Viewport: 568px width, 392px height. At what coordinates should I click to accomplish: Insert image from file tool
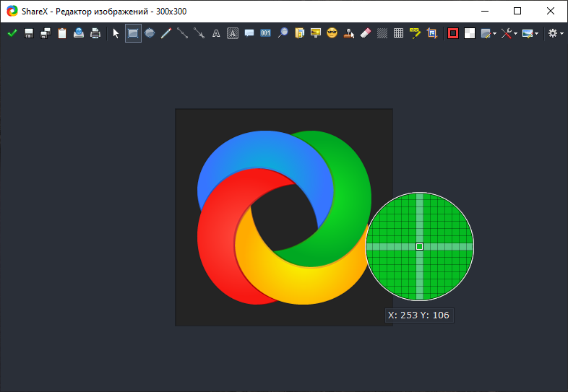tap(299, 33)
